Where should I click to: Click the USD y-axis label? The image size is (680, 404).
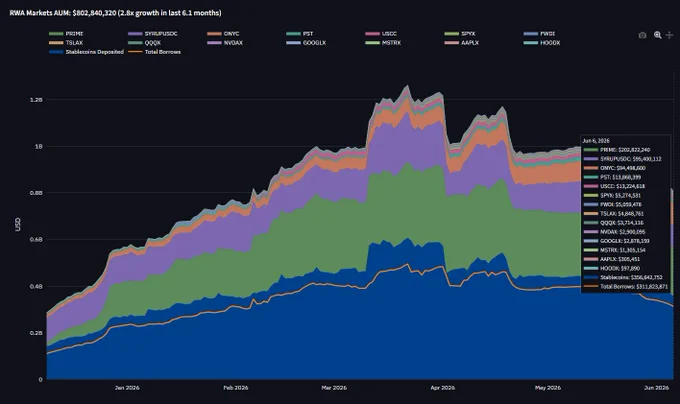[x=18, y=225]
